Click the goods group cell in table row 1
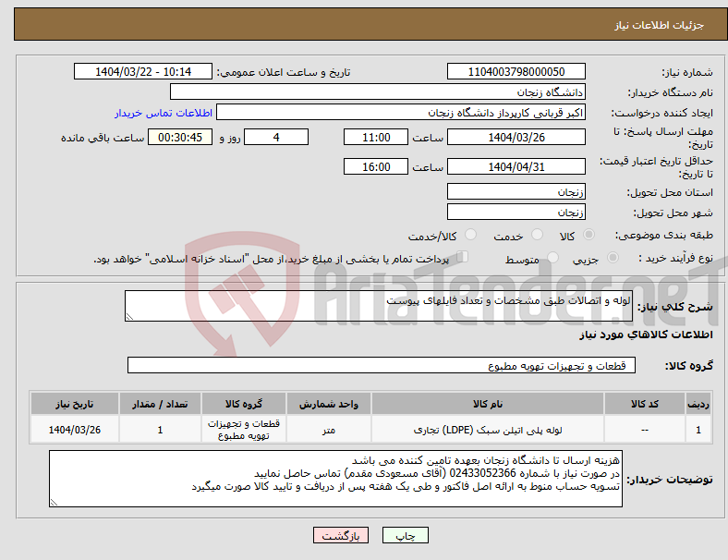Screen dimensions: 728x560 coord(244,430)
